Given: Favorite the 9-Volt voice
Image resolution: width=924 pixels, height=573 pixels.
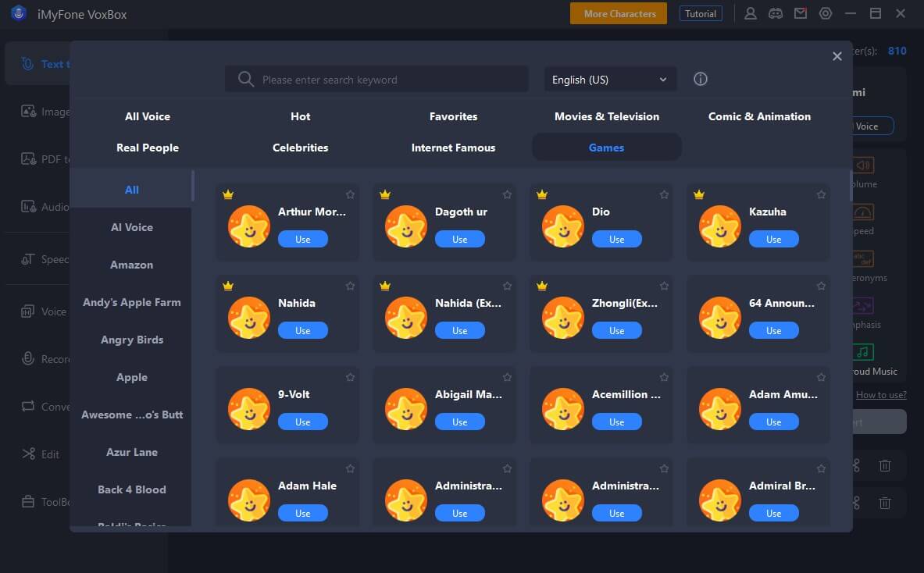Looking at the screenshot, I should tap(350, 377).
